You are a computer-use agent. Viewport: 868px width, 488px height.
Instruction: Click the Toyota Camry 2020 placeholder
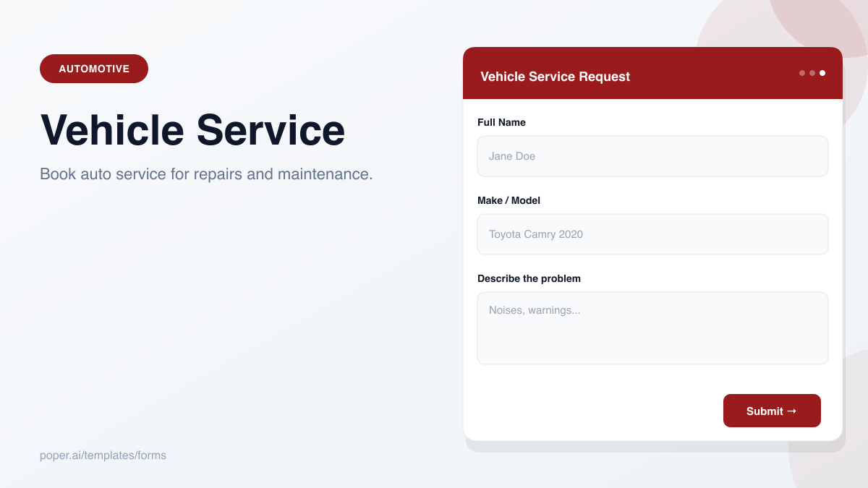535,234
